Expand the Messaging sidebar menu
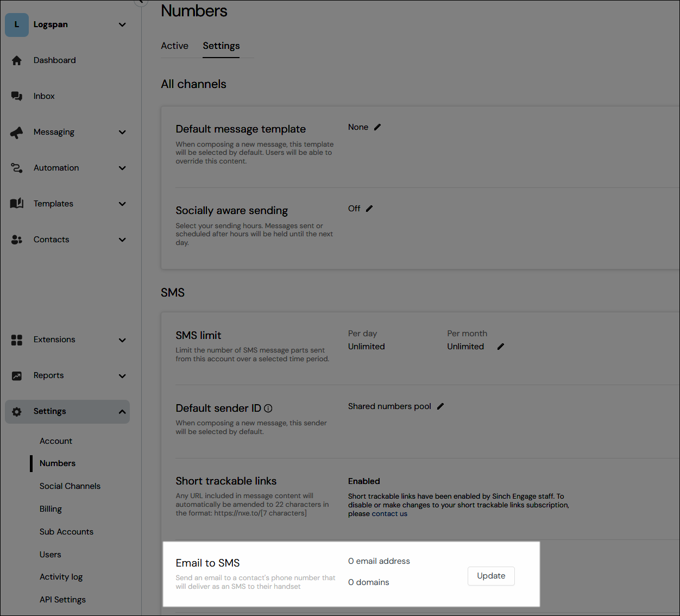Viewport: 680px width, 616px height. 122,131
